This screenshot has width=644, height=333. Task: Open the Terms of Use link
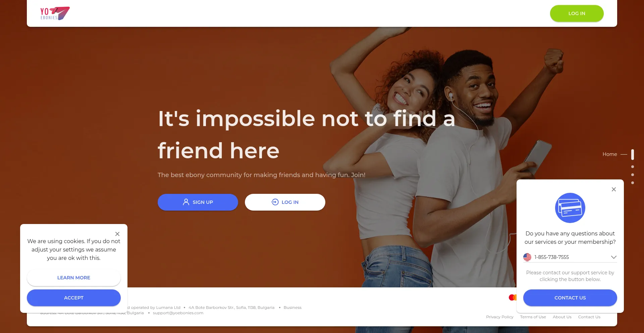pos(533,317)
